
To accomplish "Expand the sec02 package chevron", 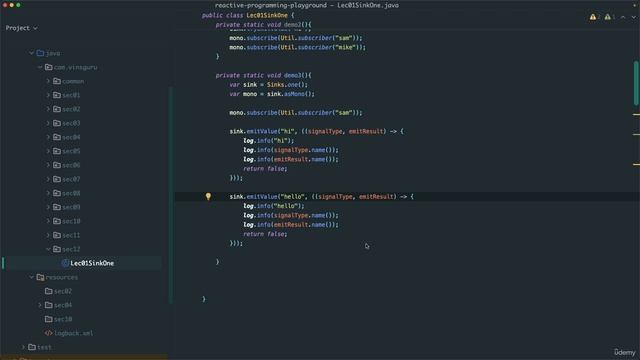I will coord(48,109).
